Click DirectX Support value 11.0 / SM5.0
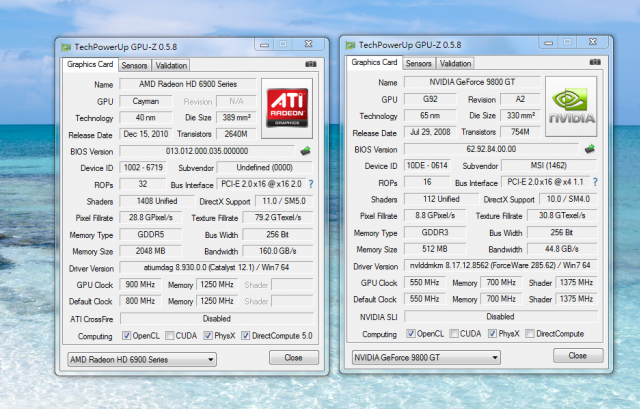 pos(284,201)
